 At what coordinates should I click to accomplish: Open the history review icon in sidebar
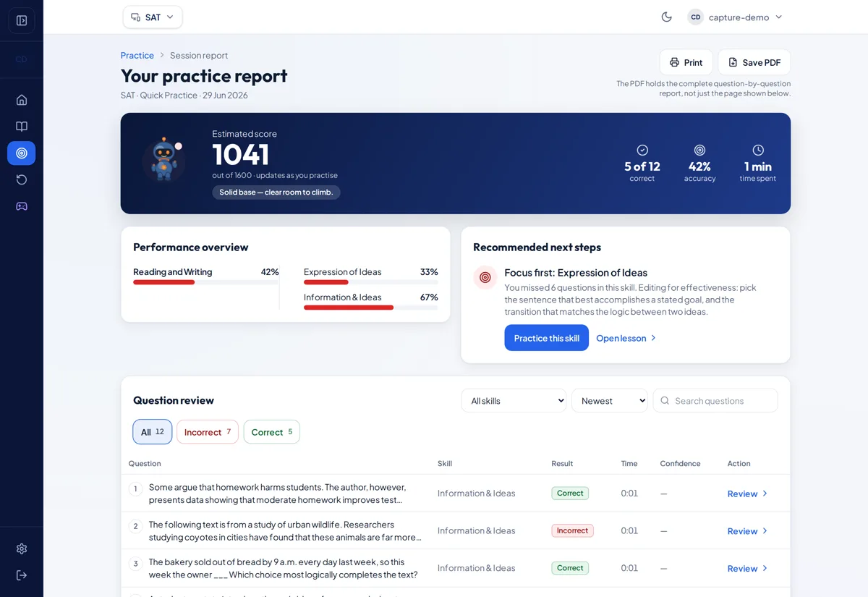pyautogui.click(x=21, y=179)
